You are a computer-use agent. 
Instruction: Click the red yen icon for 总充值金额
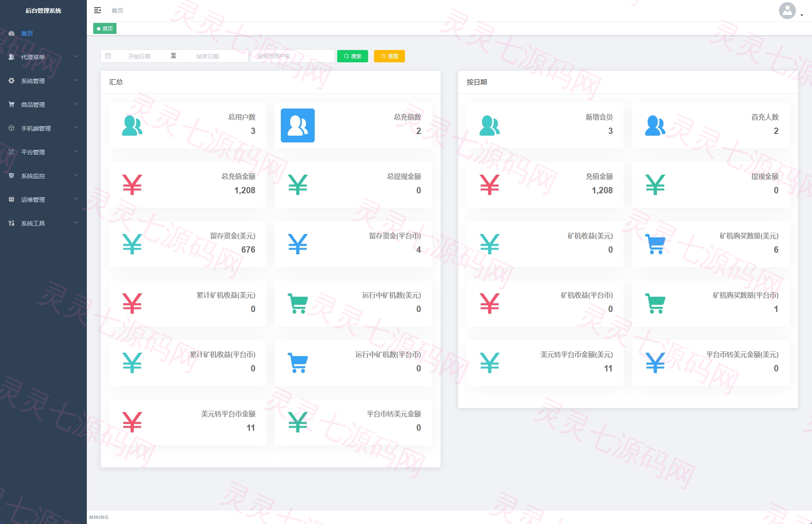click(x=132, y=185)
